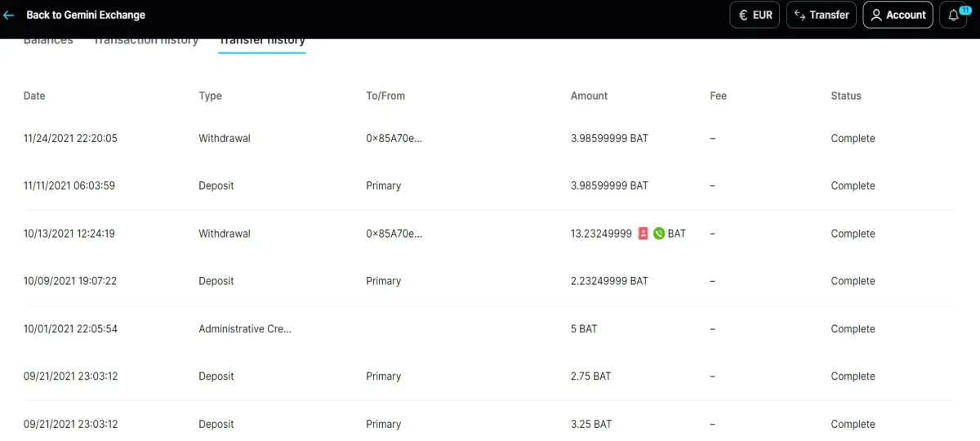Click the red contact icon in 13.23249999 amount
Screen dimensions: 980x441
click(x=643, y=234)
